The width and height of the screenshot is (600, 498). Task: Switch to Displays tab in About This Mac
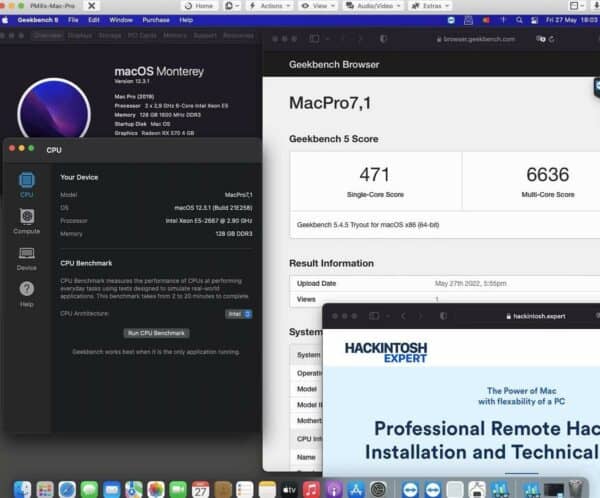pos(80,36)
